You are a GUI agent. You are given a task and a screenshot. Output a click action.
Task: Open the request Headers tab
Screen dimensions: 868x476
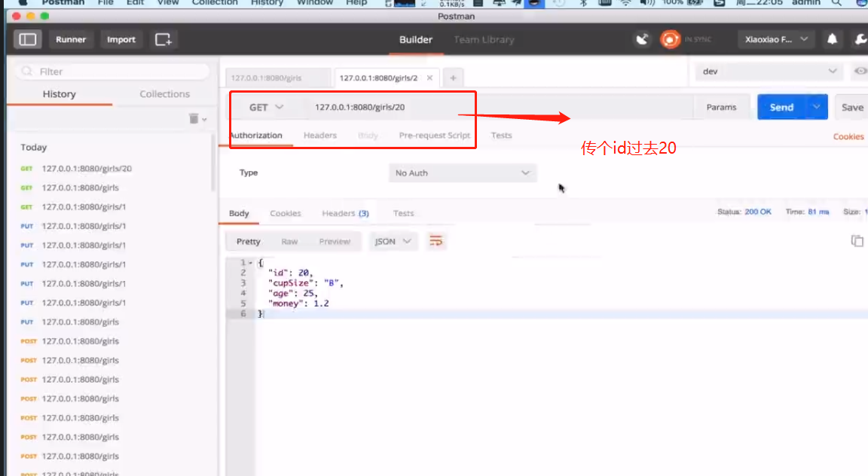pos(320,135)
